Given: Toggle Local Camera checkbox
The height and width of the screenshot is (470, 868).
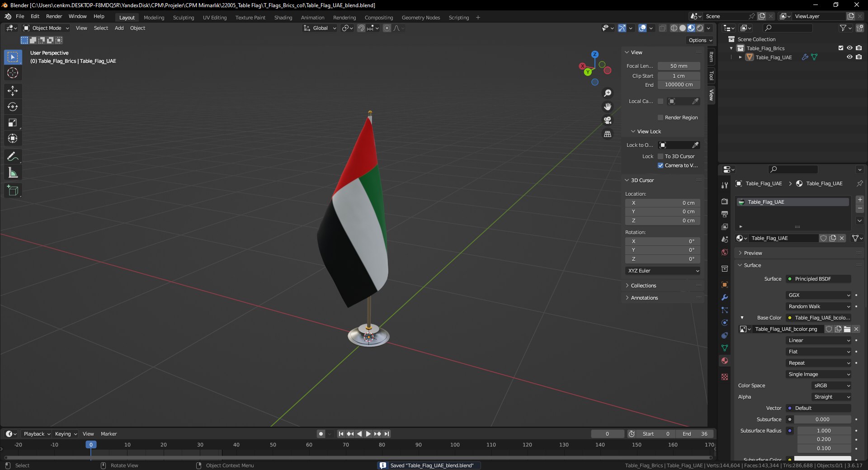Looking at the screenshot, I should tap(660, 101).
